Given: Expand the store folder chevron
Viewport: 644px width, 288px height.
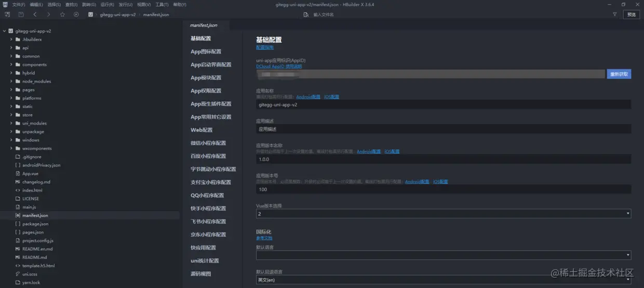Looking at the screenshot, I should coord(11,115).
